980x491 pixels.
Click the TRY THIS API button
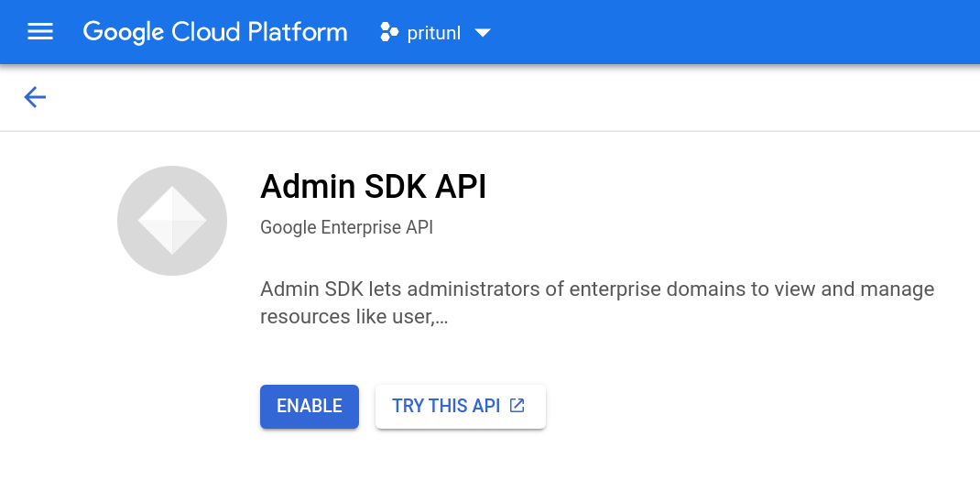[x=461, y=407]
